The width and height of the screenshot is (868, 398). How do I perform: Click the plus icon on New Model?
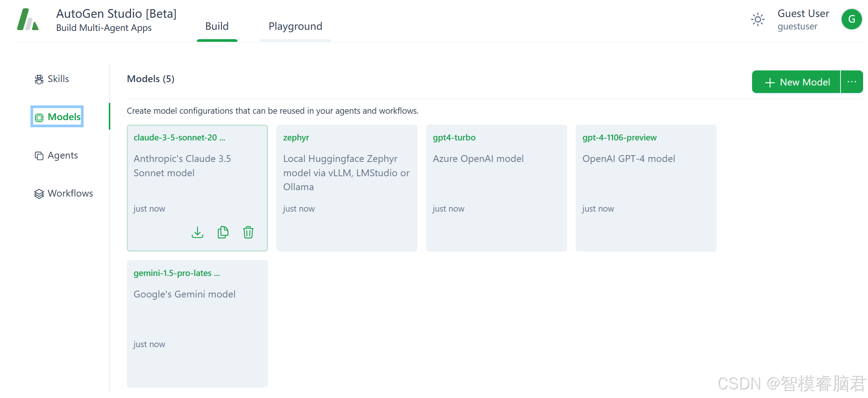pyautogui.click(x=770, y=82)
